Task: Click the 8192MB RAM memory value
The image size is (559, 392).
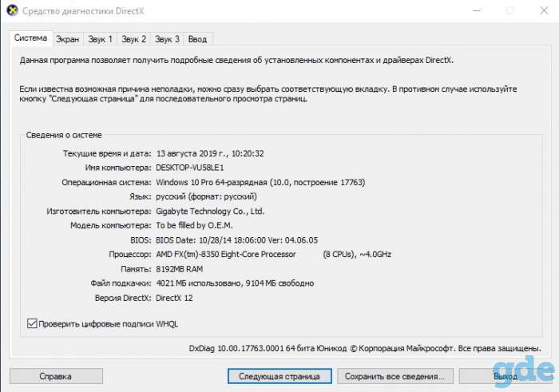Action: pos(180,269)
